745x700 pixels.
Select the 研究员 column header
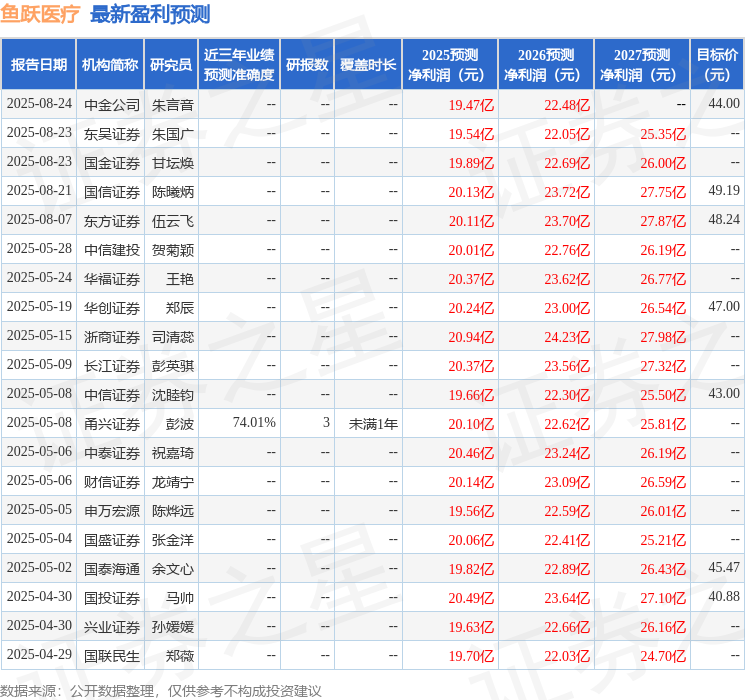[x=171, y=65]
